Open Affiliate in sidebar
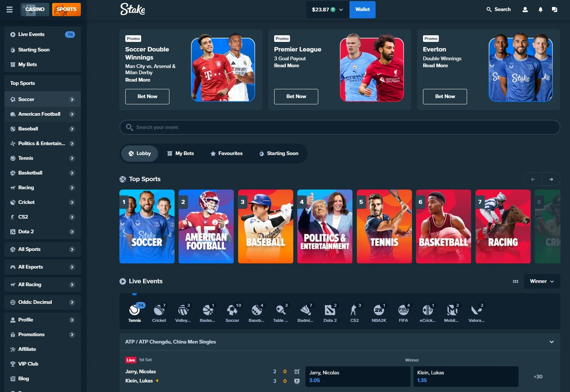 click(43, 349)
